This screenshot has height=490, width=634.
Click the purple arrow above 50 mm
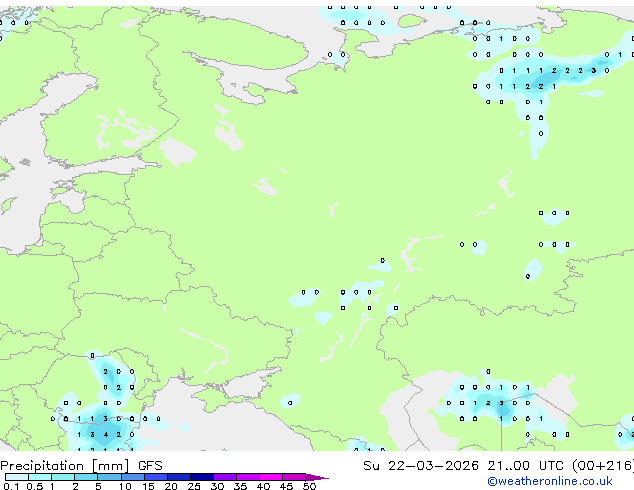coord(317,477)
